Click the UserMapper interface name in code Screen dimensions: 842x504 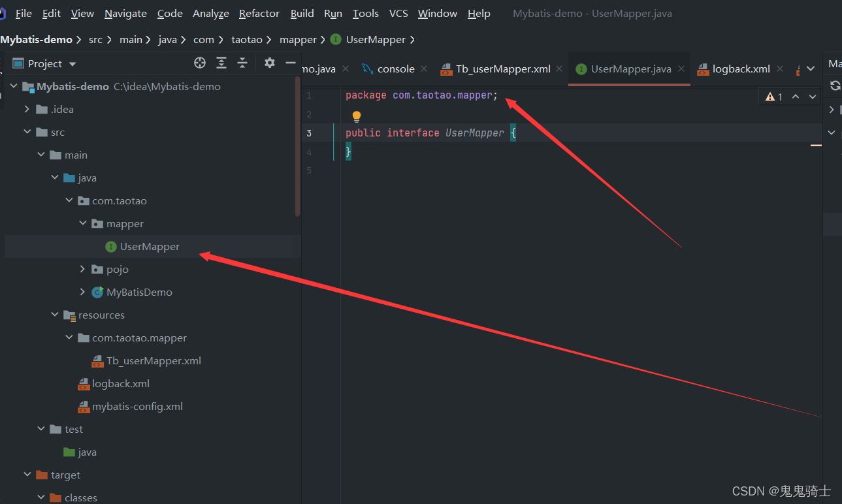475,133
